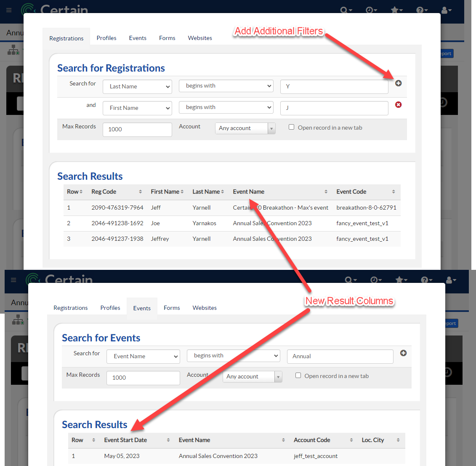
Task: Open search icon menu in lower header
Action: pos(351,280)
